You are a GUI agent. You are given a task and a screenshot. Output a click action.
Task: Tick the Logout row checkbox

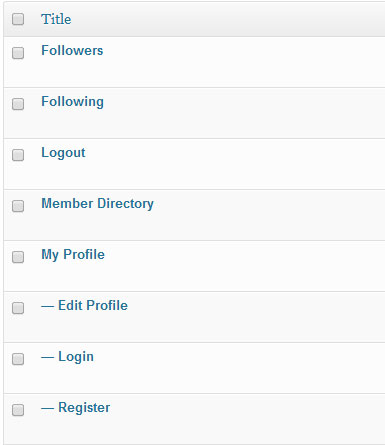[x=18, y=155]
